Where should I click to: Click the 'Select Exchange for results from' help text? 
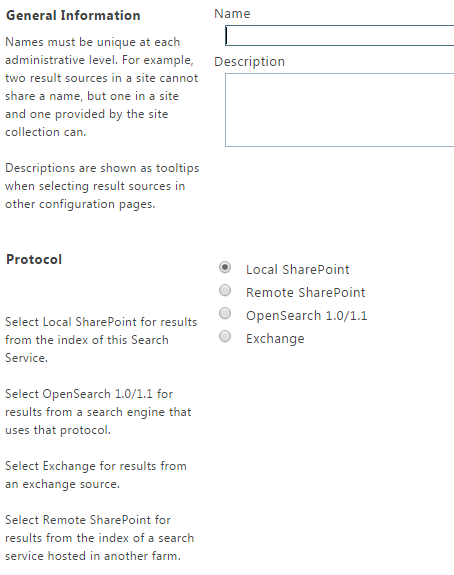[x=96, y=475]
